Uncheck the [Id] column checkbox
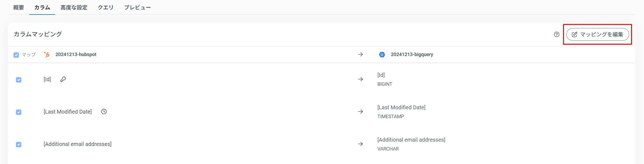This screenshot has width=644, height=164. tap(19, 80)
